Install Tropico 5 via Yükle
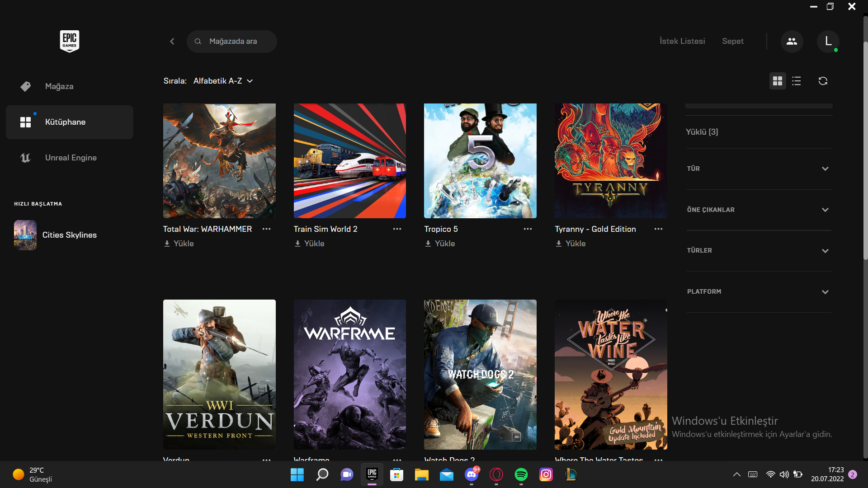The height and width of the screenshot is (488, 868). tap(440, 244)
